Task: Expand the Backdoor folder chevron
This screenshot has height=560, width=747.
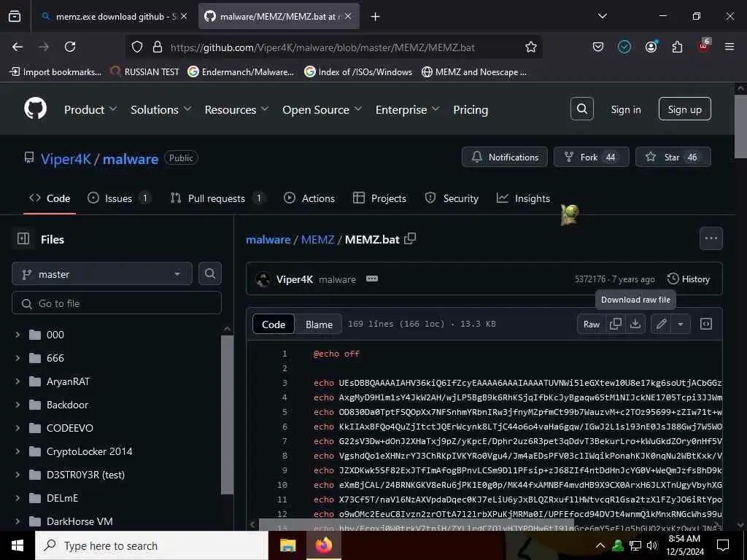Action: click(x=18, y=404)
